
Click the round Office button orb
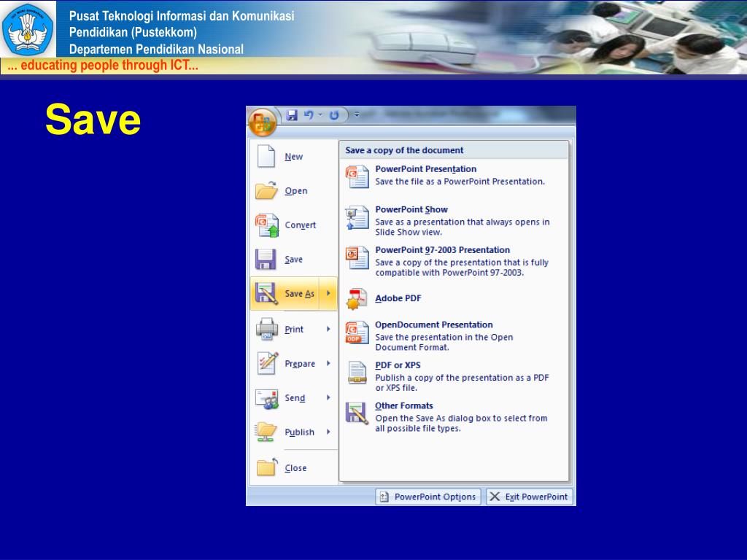262,122
